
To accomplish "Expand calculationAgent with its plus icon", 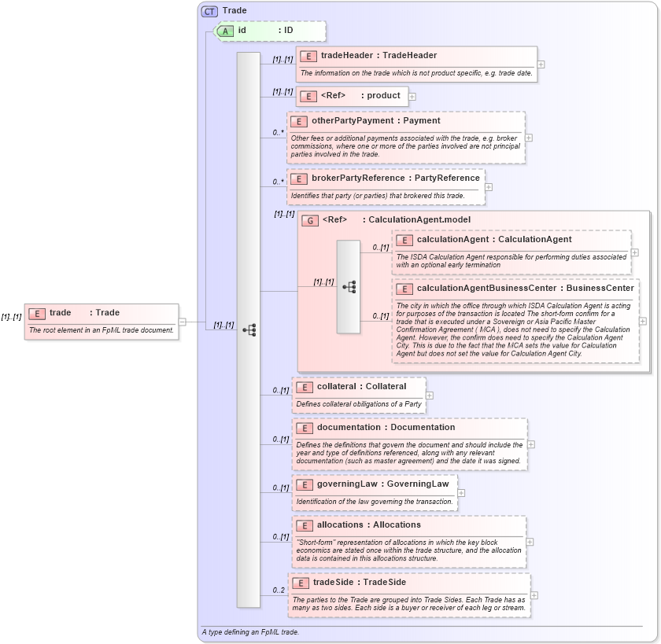I will [x=633, y=251].
